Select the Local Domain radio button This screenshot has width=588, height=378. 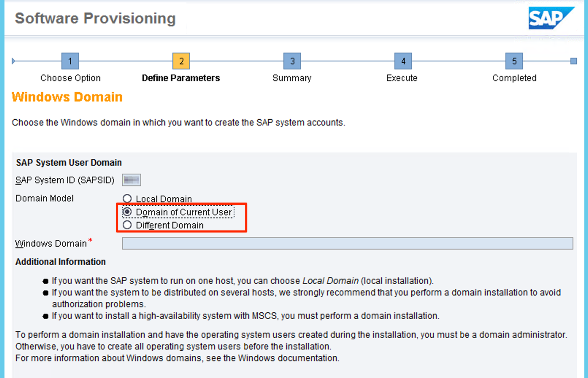pos(127,198)
